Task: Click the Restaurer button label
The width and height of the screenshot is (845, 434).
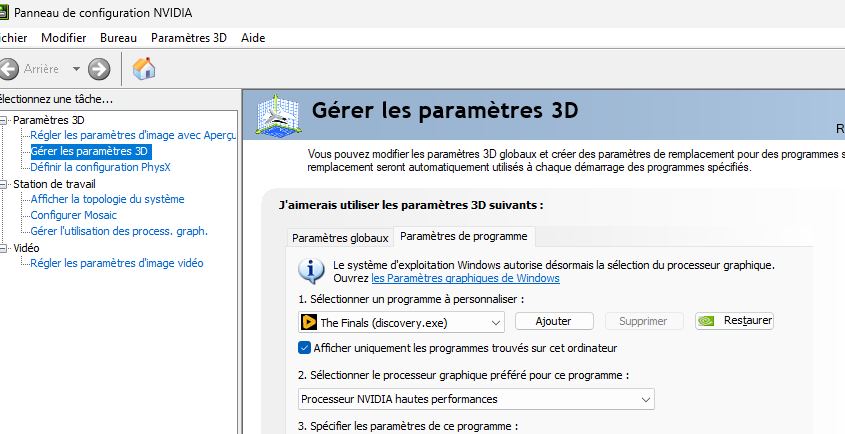Action: [x=748, y=320]
